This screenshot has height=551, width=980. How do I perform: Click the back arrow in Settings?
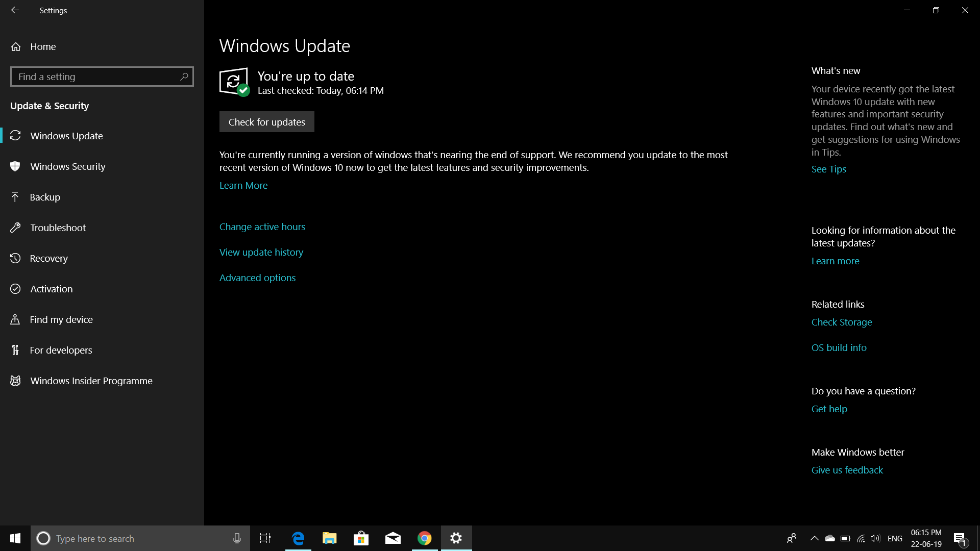click(15, 10)
